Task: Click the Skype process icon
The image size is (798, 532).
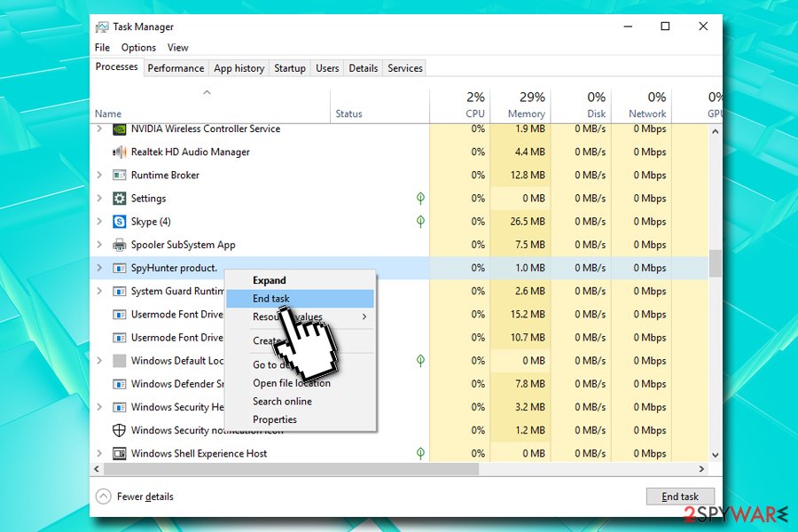Action: (119, 222)
